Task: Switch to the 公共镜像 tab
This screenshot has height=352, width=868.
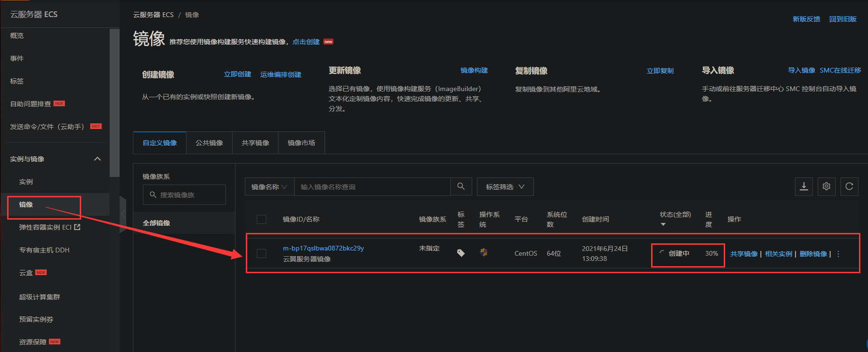Action: [x=209, y=143]
